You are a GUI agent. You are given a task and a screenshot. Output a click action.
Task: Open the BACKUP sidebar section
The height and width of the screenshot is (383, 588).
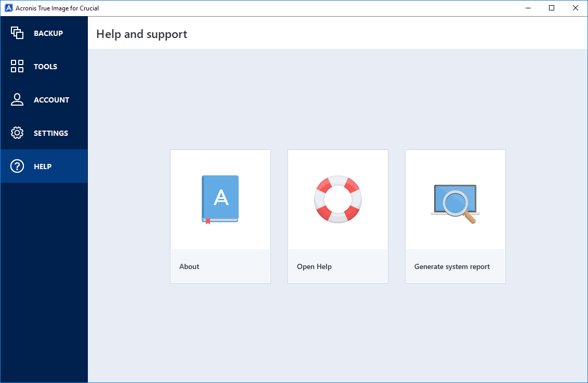(48, 33)
